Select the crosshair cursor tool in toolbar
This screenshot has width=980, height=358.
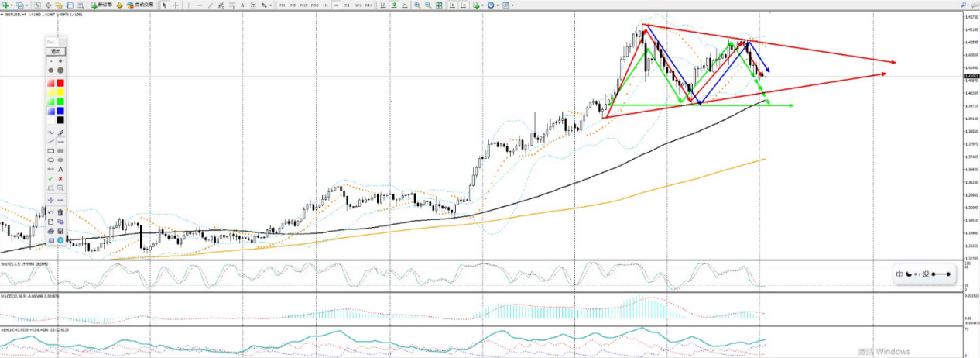pyautogui.click(x=176, y=5)
